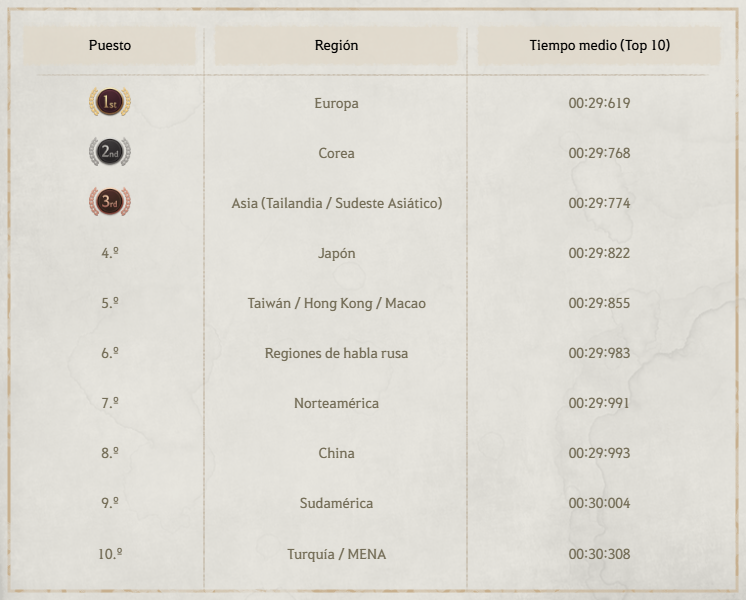
Task: Select the Japón region entry
Action: click(x=336, y=253)
